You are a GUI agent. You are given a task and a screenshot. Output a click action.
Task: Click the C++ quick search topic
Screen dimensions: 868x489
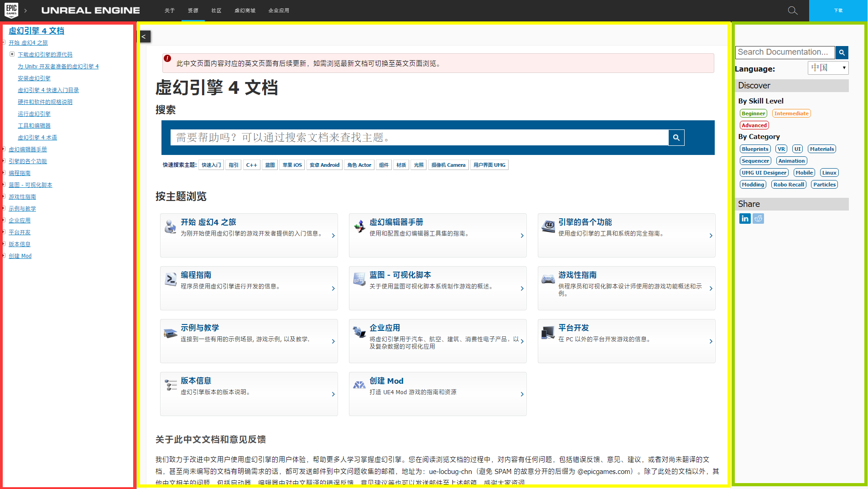pyautogui.click(x=252, y=165)
